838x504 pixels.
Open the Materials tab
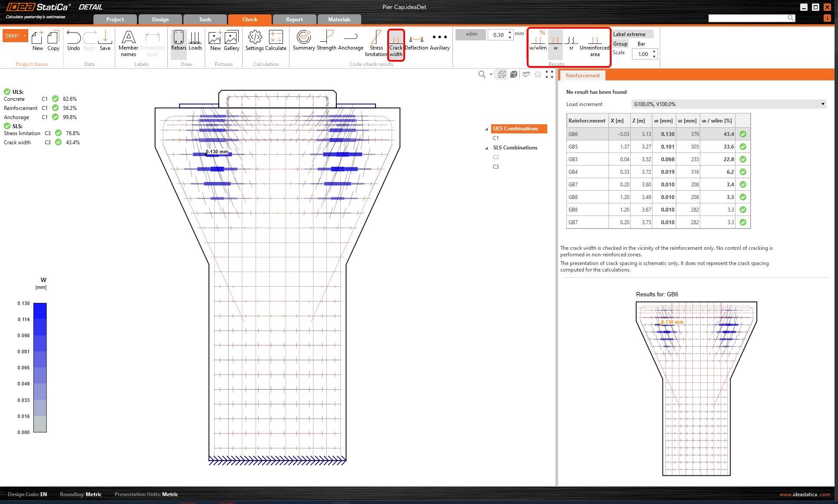[339, 20]
